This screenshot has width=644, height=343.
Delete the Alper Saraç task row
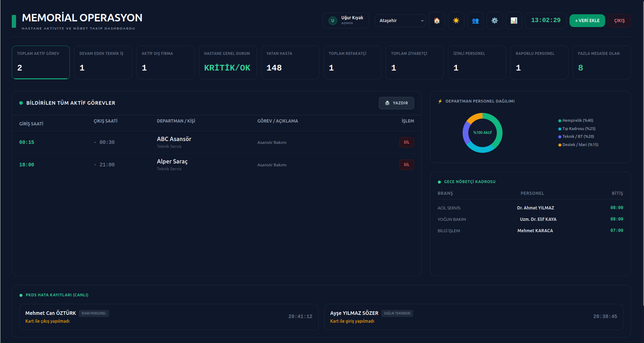coord(406,165)
